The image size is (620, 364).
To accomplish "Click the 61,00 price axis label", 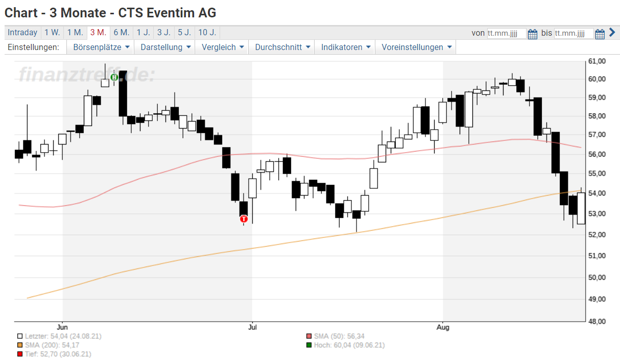I will coord(597,61).
